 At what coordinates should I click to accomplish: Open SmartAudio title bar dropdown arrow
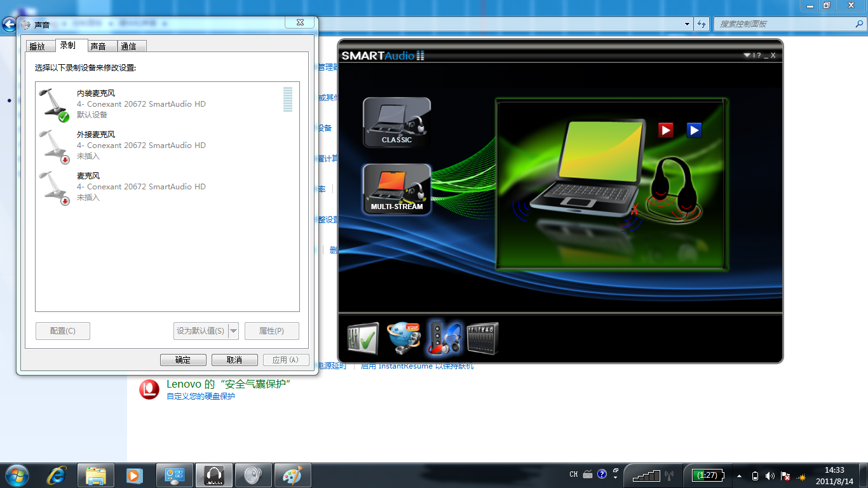tap(747, 55)
